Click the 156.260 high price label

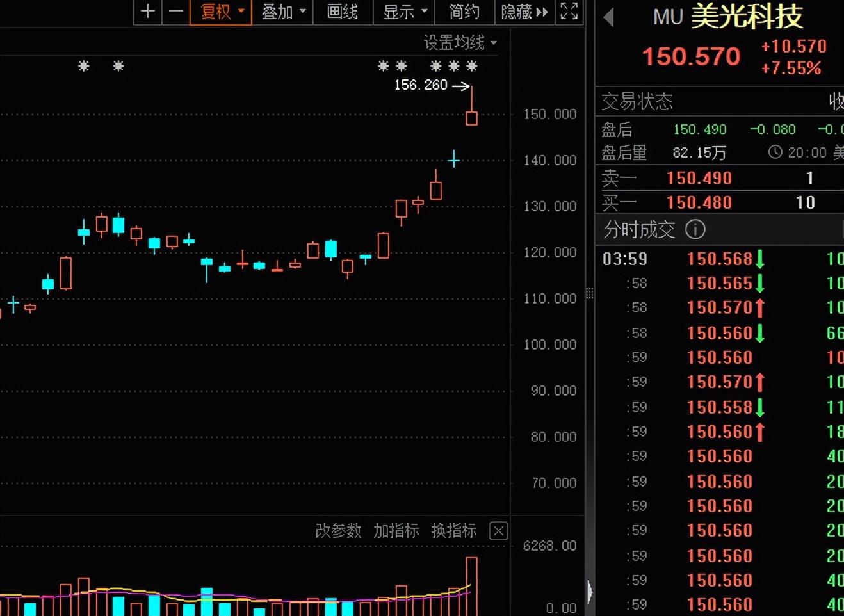click(421, 85)
